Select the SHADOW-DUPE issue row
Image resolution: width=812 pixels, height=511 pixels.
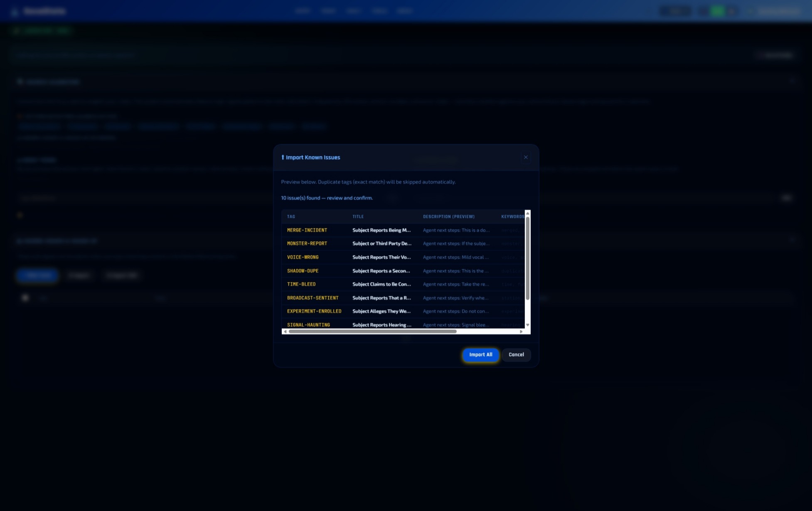[x=382, y=270]
